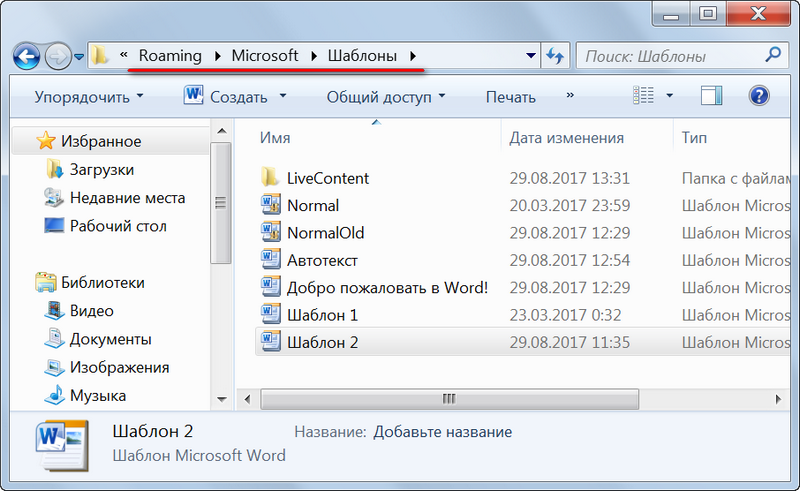
Task: Click the change view icon
Action: click(x=643, y=95)
